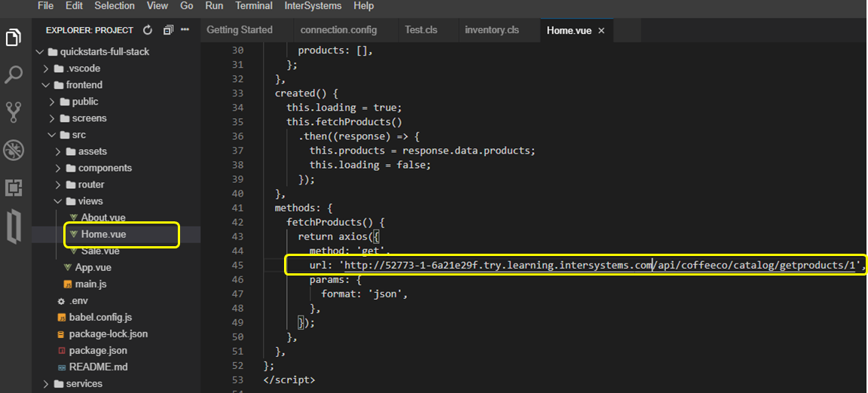Open the .env file
The height and width of the screenshot is (393, 868).
coord(78,301)
